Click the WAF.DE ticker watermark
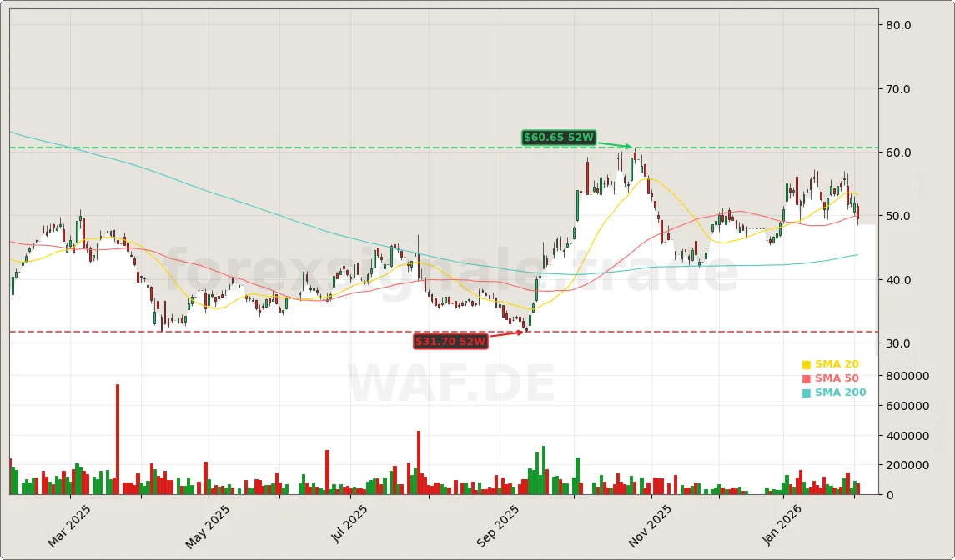Image resolution: width=955 pixels, height=560 pixels. pyautogui.click(x=450, y=385)
